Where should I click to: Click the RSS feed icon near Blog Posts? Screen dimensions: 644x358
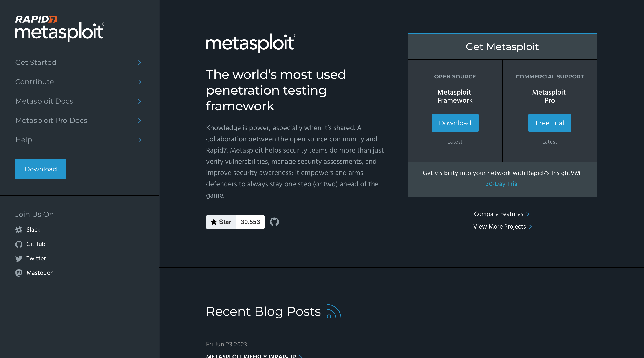[333, 311]
